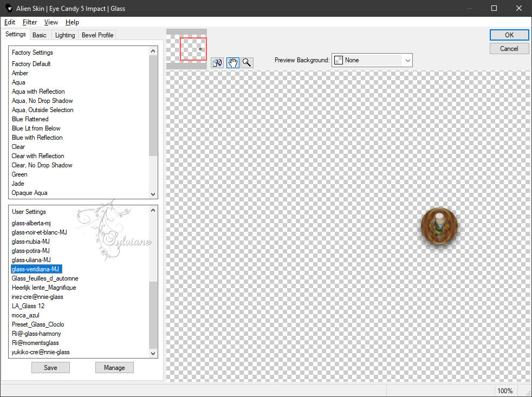Click the 100% zoom level in status bar
532x397 pixels.
pos(505,391)
